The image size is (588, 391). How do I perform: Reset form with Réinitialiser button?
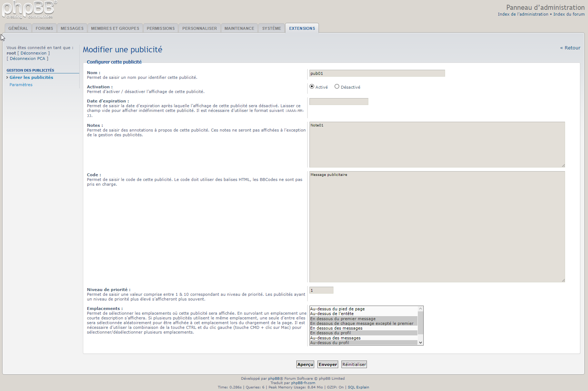[354, 364]
